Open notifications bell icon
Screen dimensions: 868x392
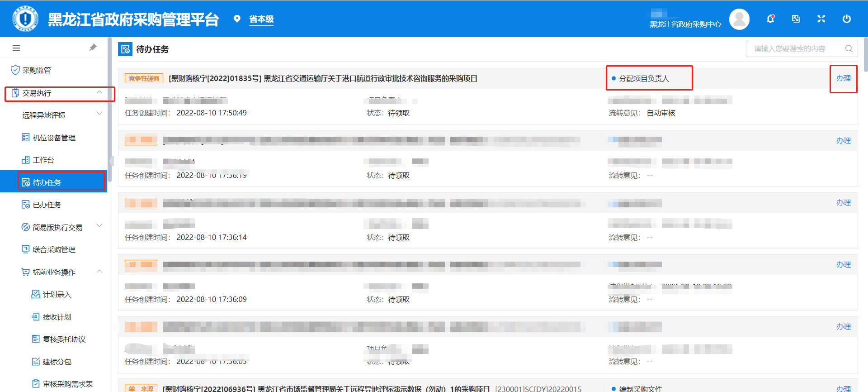pyautogui.click(x=770, y=19)
